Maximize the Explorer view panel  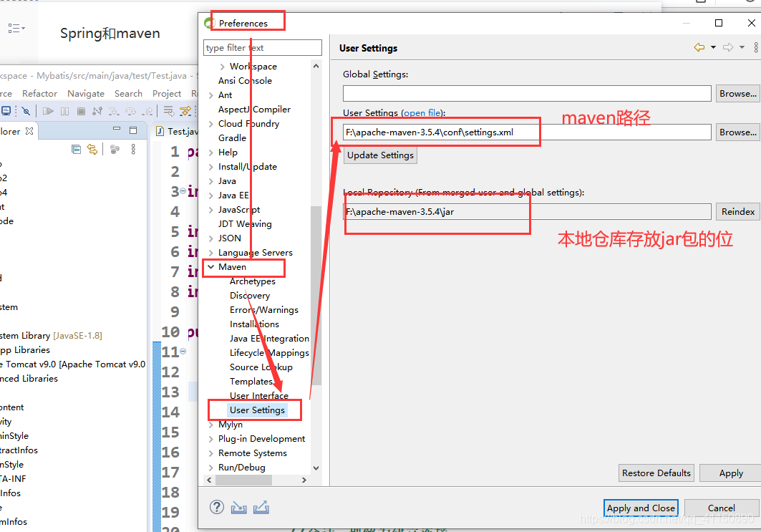pyautogui.click(x=133, y=130)
